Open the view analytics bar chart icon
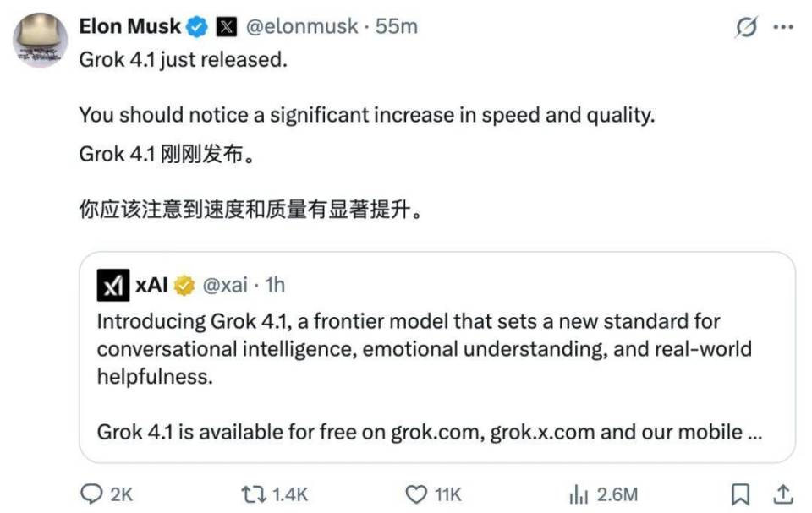 tap(579, 493)
